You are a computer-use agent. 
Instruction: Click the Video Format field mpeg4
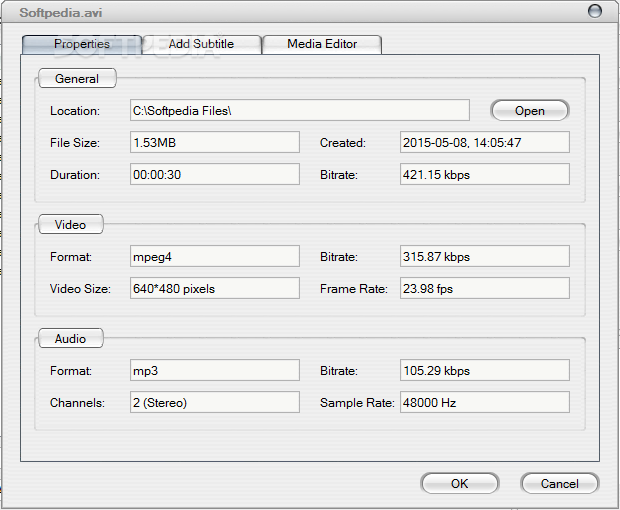click(x=215, y=256)
